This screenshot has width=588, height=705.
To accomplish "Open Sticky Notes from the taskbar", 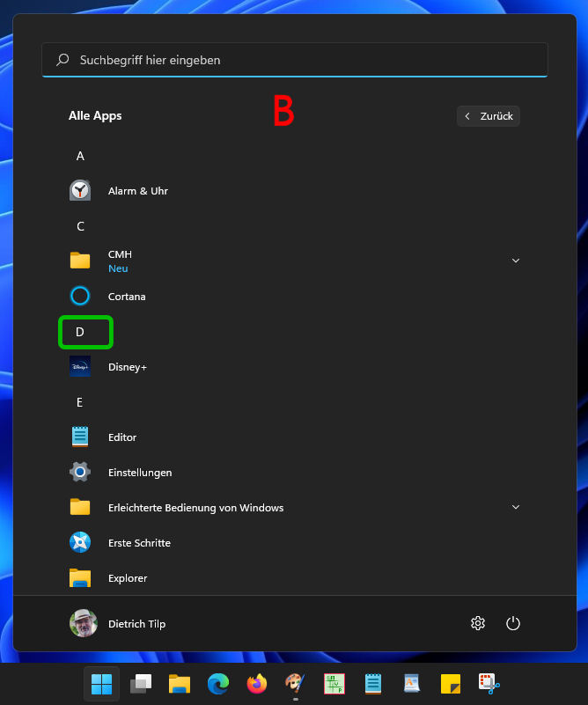I will pyautogui.click(x=451, y=684).
